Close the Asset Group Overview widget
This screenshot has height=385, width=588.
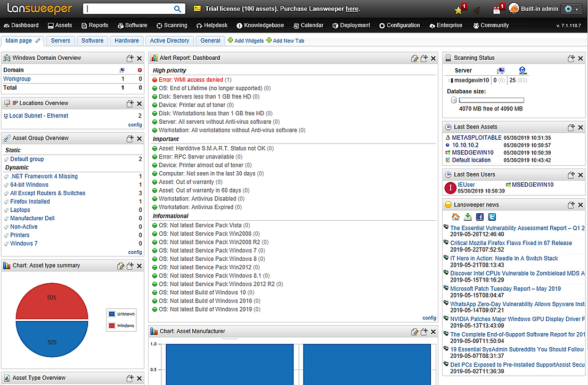point(139,139)
